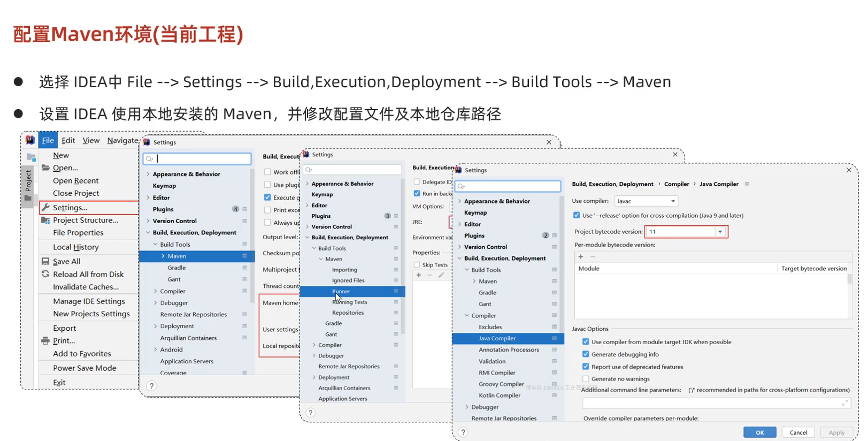The width and height of the screenshot is (868, 441).
Task: Click the Additional command line parameters field
Action: pos(717,403)
